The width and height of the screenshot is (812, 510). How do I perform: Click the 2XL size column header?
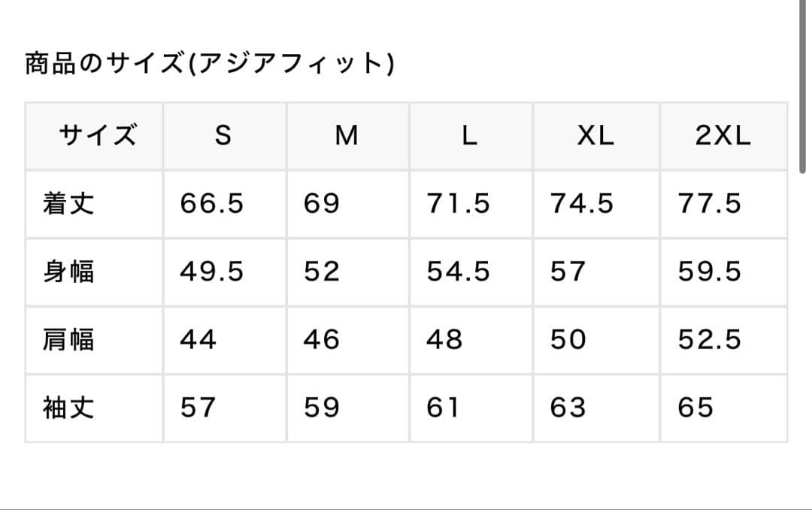pyautogui.click(x=723, y=136)
